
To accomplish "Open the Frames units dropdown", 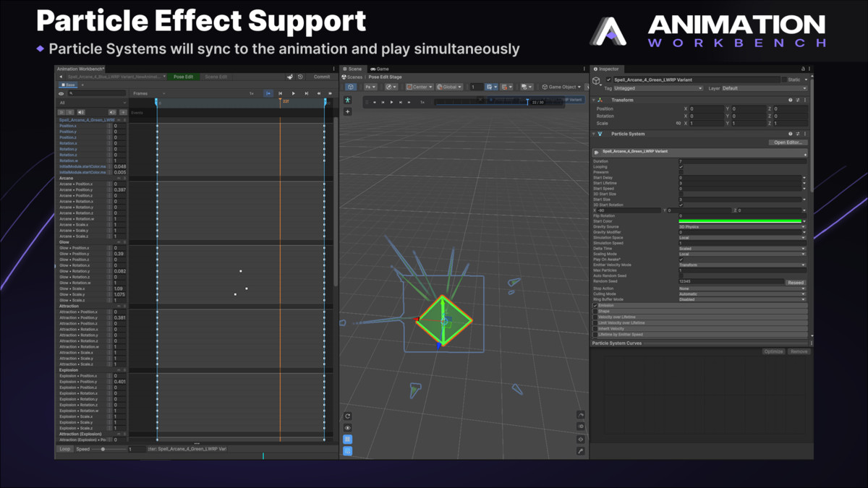I will (148, 93).
